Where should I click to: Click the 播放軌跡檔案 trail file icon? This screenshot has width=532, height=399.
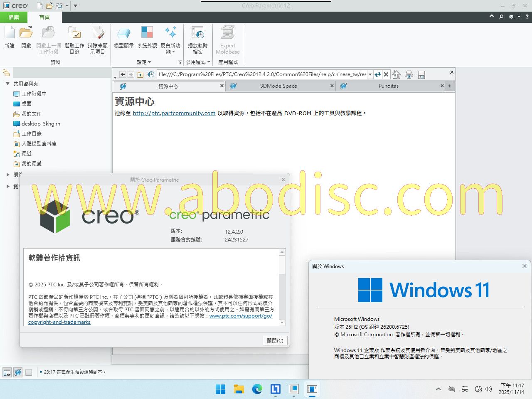click(197, 37)
